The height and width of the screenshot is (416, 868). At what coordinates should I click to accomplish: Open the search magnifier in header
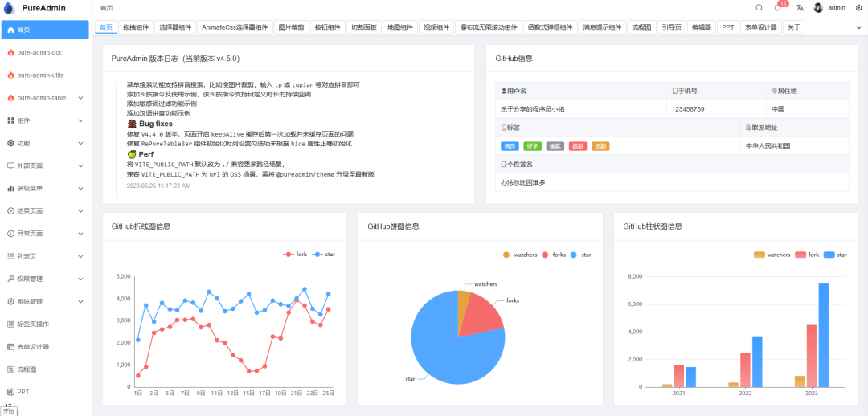(759, 8)
